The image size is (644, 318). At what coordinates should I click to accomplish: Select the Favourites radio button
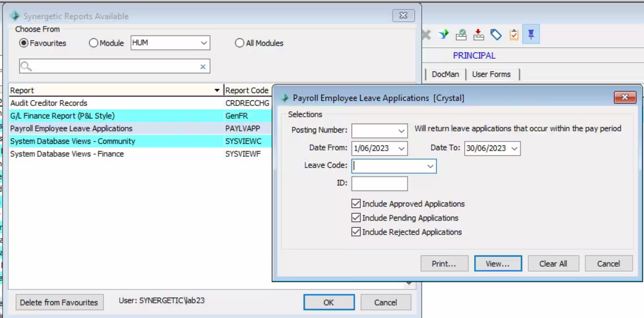tap(24, 43)
